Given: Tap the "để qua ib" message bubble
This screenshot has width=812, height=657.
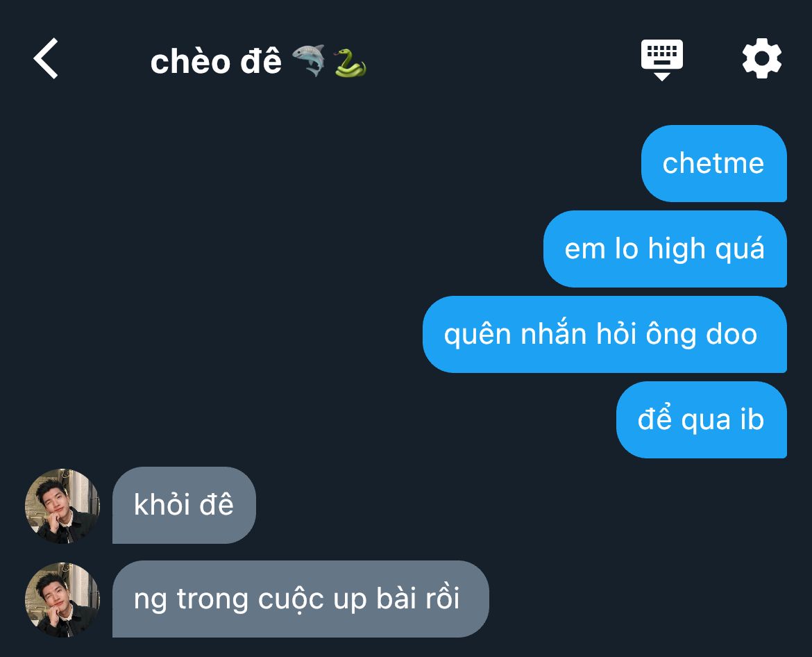Looking at the screenshot, I should 702,419.
